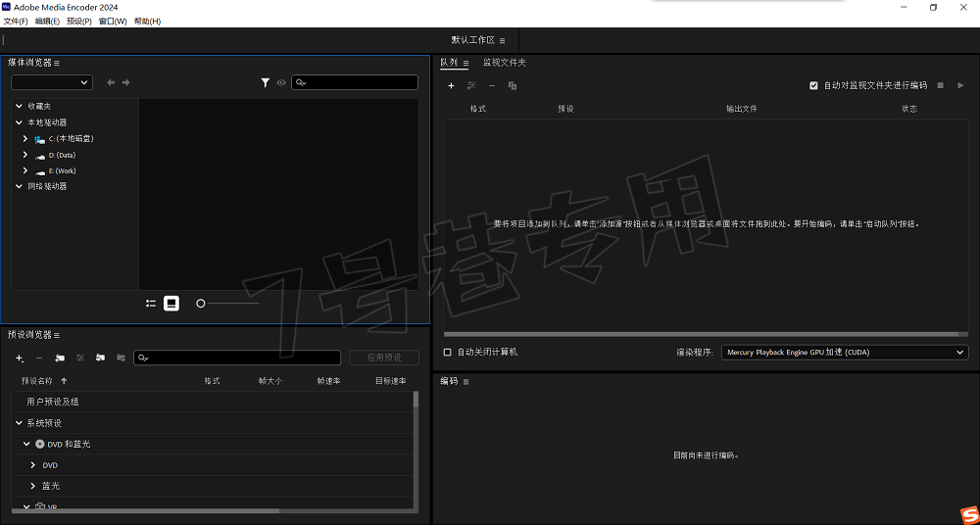Image resolution: width=980 pixels, height=525 pixels.
Task: Click Add Output settings icon in queue toolbar
Action: pos(472,85)
